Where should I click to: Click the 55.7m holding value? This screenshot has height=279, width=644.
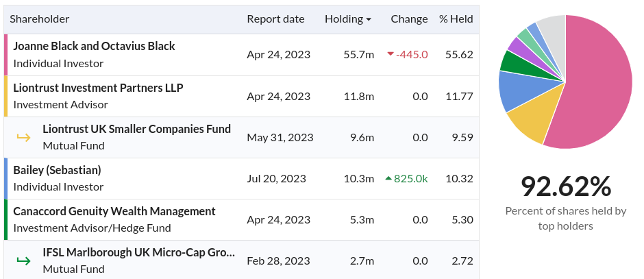click(359, 55)
